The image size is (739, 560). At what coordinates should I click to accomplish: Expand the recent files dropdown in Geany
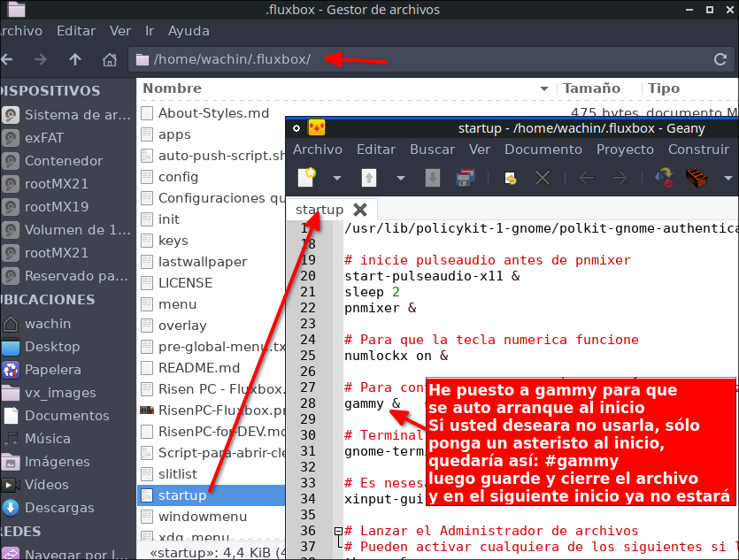(401, 178)
